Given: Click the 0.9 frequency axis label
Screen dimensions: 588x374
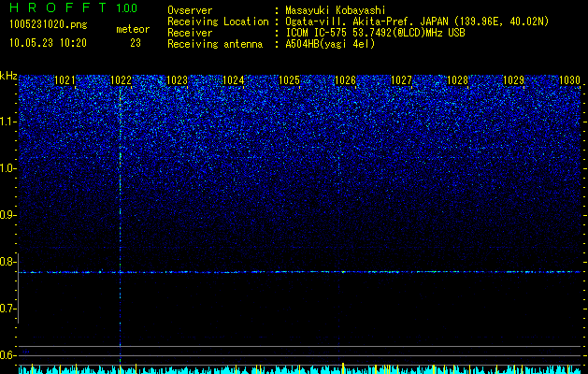Looking at the screenshot, I should click(x=7, y=216).
